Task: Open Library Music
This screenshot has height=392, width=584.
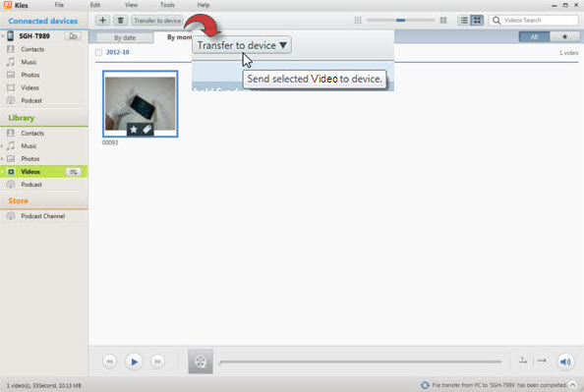Action: coord(29,146)
